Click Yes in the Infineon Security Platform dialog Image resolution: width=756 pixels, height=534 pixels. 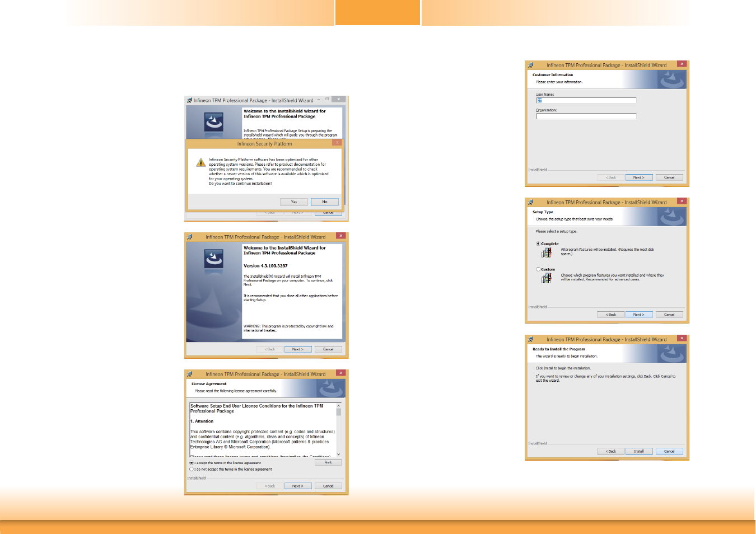(x=294, y=202)
